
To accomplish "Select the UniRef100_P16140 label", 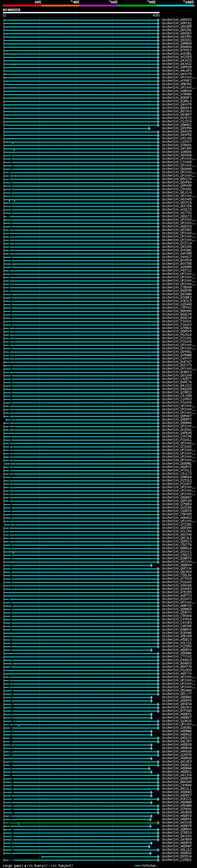I will pos(176,582).
